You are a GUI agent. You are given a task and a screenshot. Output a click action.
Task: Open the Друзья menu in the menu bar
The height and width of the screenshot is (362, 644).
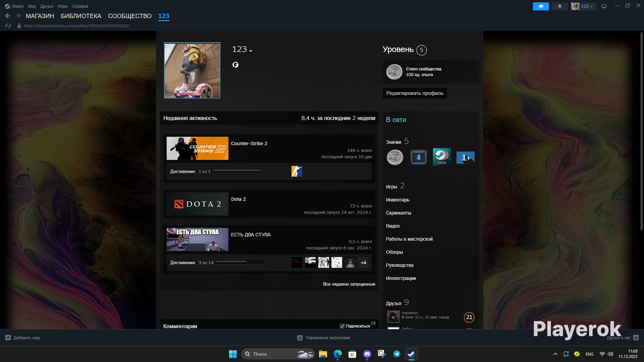47,6
